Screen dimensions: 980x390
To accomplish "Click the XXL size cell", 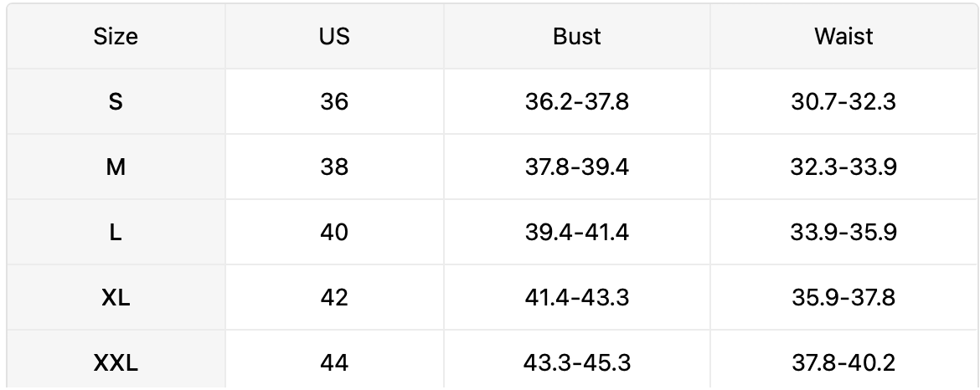I will [x=116, y=363].
